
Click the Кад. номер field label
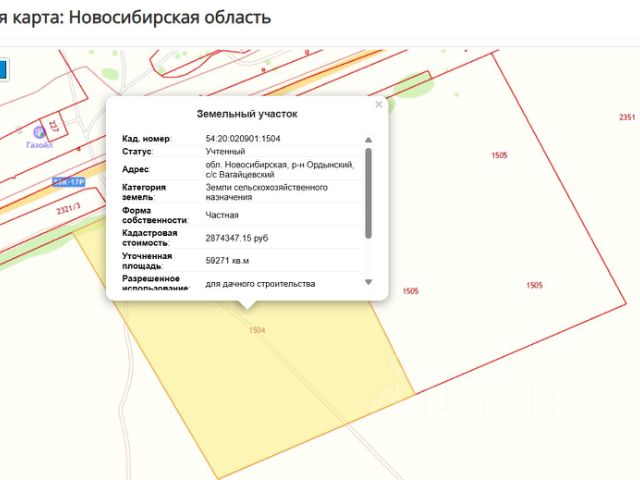tap(147, 139)
